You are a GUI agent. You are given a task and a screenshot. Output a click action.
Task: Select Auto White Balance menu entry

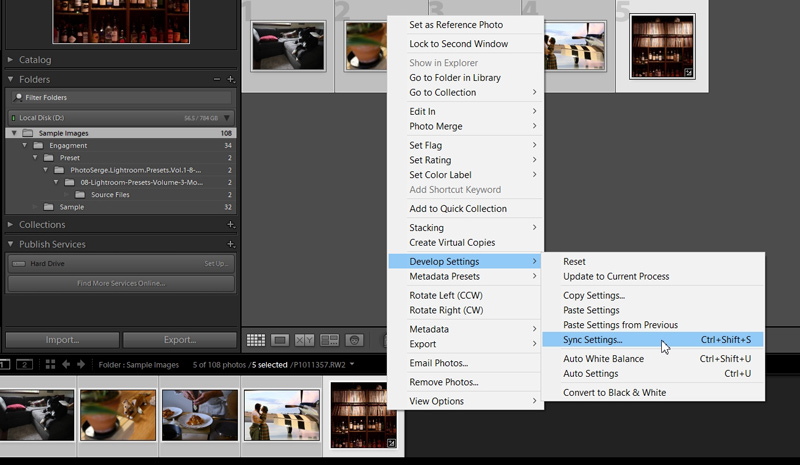(x=603, y=358)
